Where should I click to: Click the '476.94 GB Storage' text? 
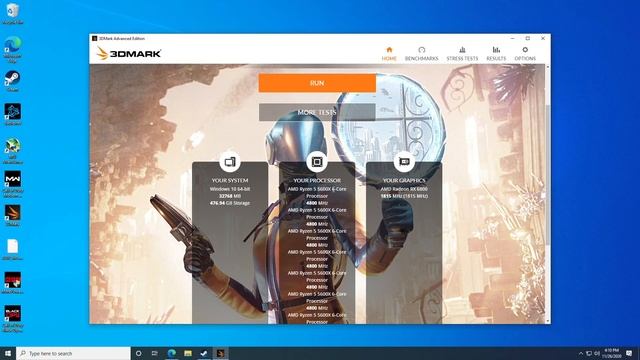click(x=230, y=203)
